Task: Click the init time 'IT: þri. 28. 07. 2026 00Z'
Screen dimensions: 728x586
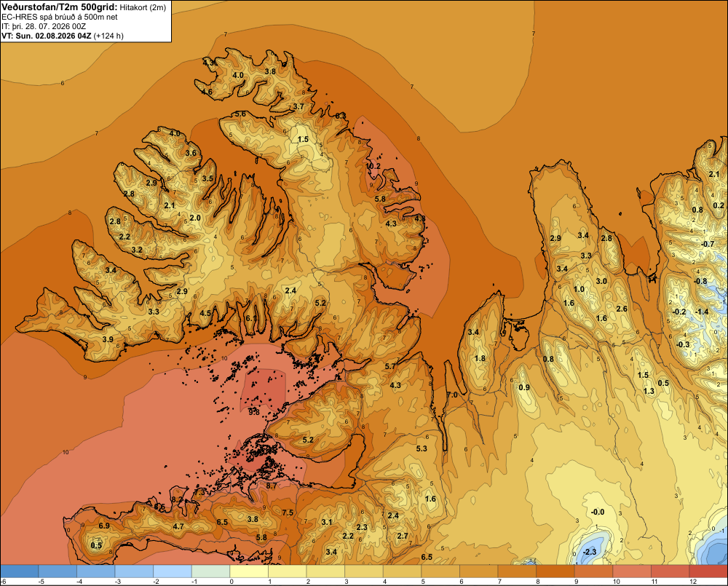Action: [x=43, y=26]
